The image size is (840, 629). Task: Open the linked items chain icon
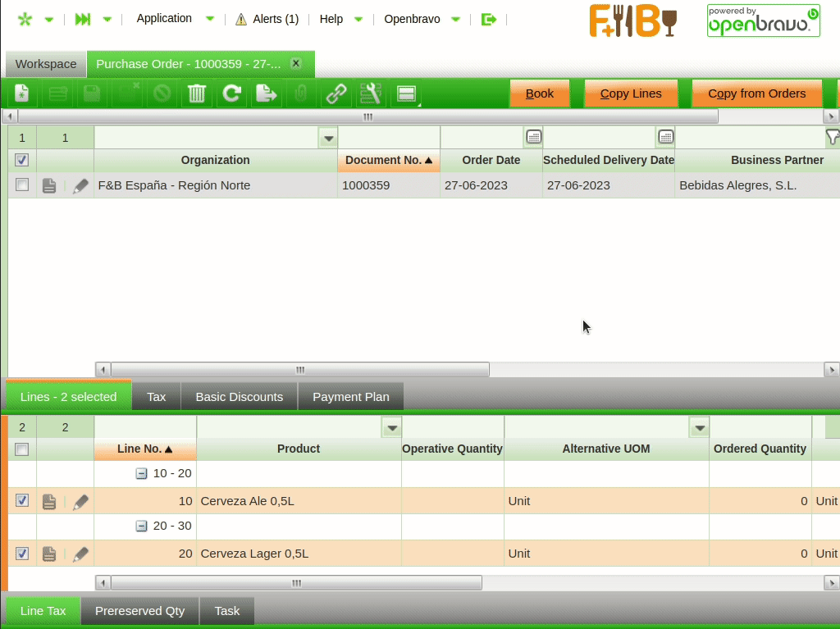tap(336, 93)
